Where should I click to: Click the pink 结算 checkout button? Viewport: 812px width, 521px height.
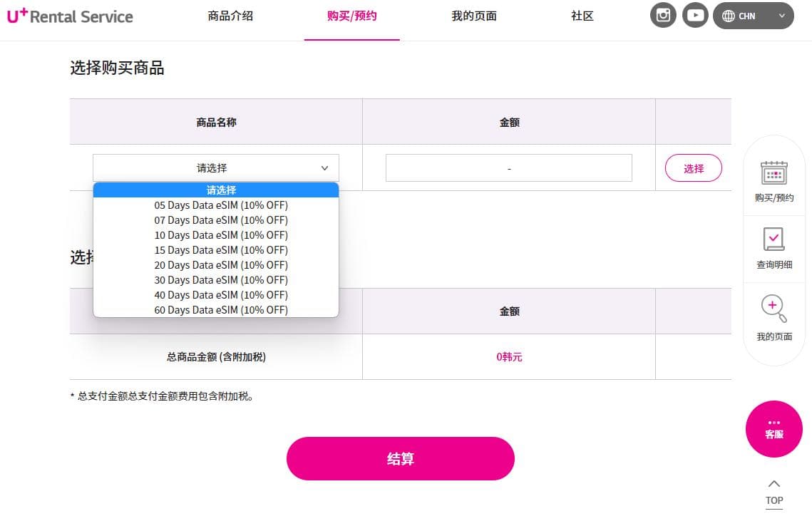[401, 458]
